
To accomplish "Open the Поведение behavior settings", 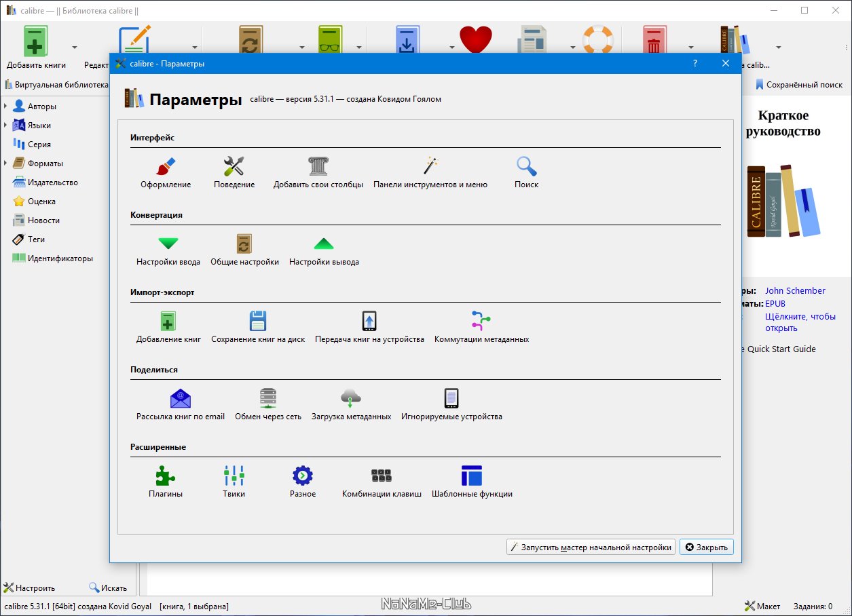I will point(234,172).
